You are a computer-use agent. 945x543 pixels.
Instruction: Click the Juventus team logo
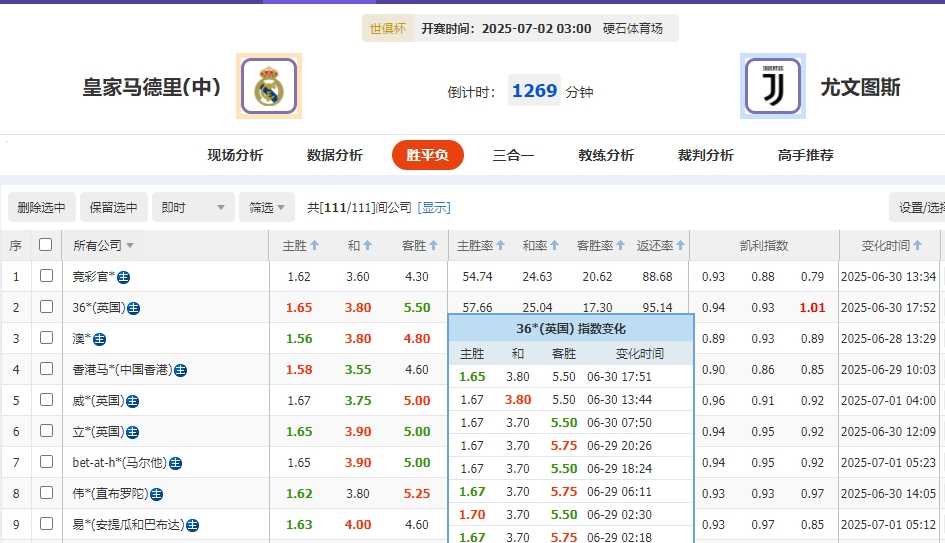coord(773,87)
